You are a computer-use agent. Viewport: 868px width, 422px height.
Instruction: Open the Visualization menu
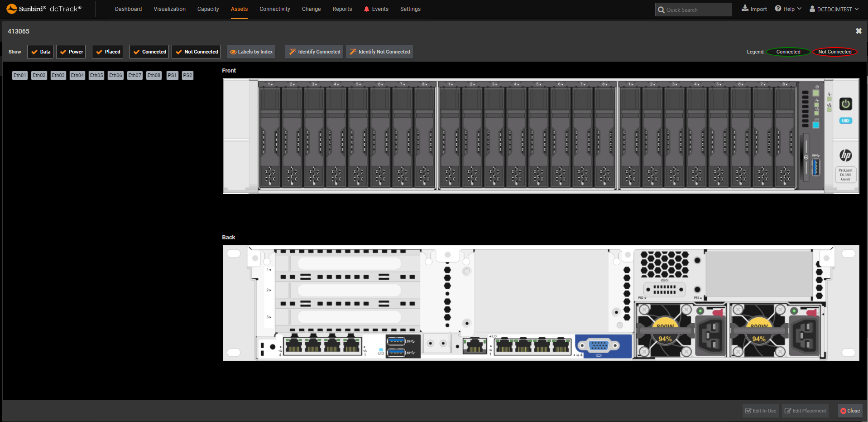pyautogui.click(x=169, y=9)
